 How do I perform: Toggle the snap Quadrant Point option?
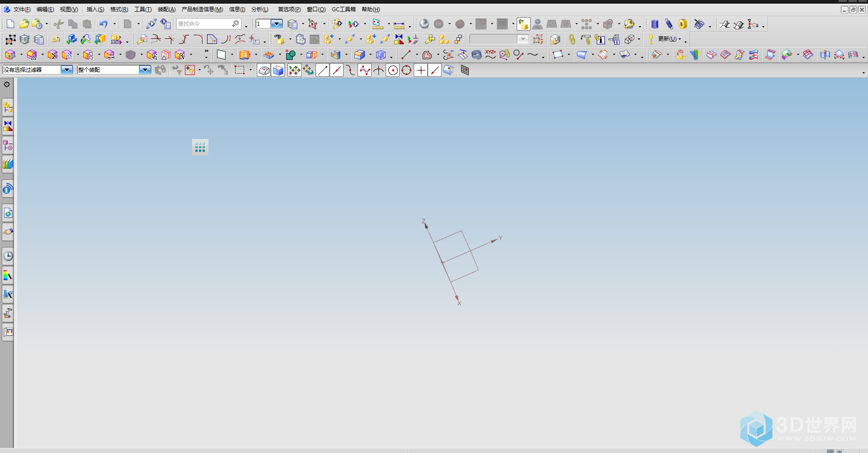click(x=407, y=70)
